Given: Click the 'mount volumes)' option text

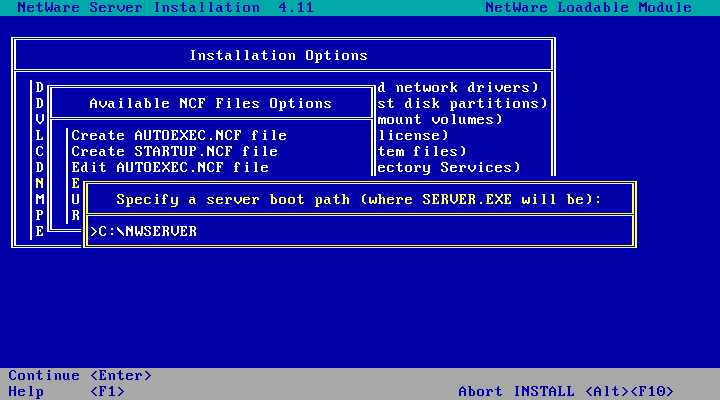Looking at the screenshot, I should (440, 119).
